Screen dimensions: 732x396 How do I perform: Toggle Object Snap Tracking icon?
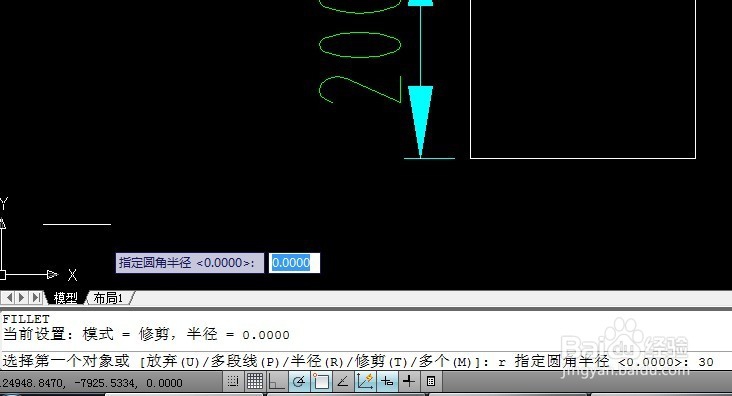tap(343, 382)
